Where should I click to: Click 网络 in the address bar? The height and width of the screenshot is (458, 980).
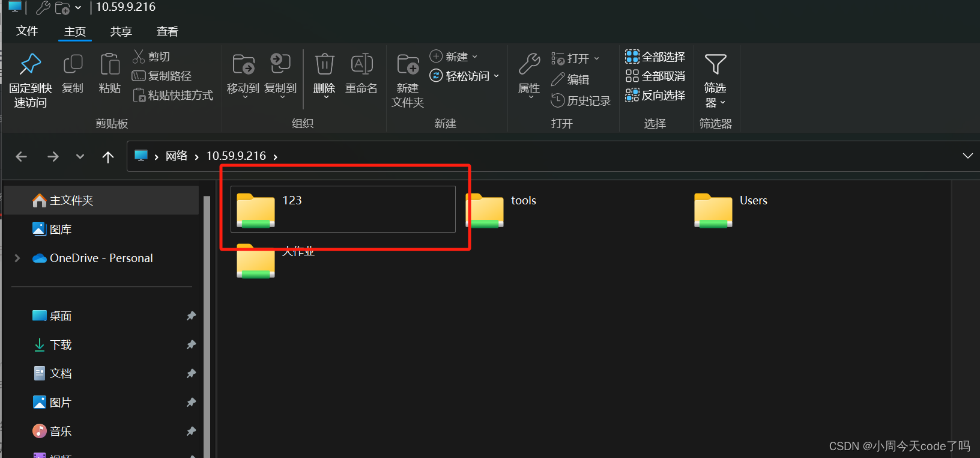tap(177, 156)
